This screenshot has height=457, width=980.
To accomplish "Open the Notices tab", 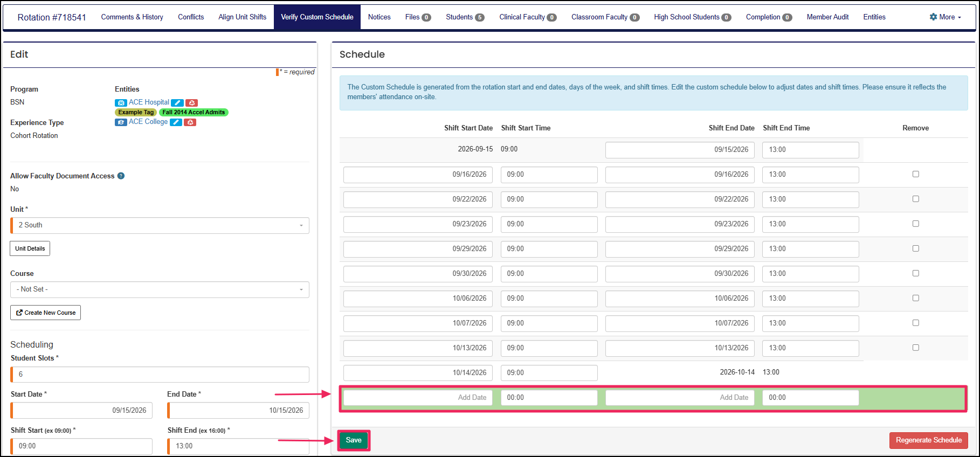I will tap(379, 17).
